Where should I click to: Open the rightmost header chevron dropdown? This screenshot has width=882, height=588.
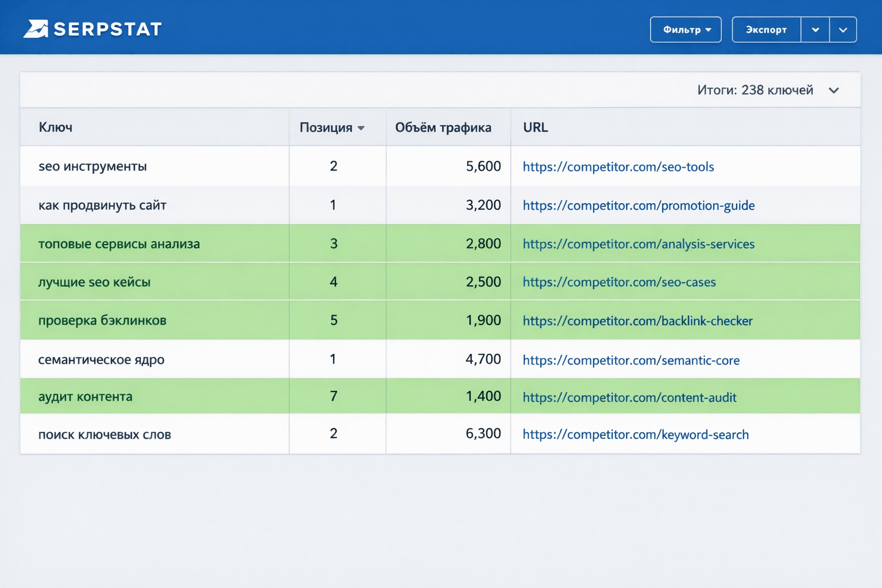click(843, 29)
